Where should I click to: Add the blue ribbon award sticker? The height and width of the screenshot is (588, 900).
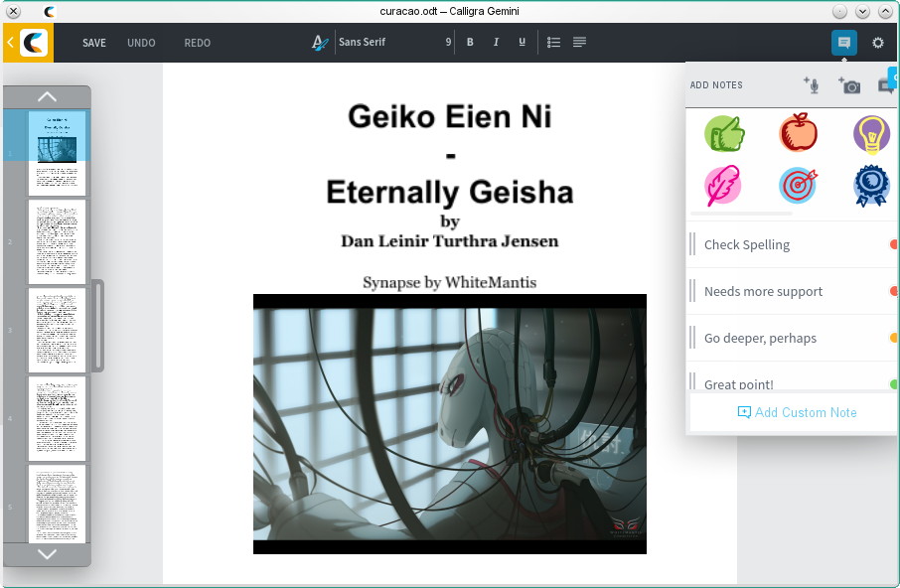coord(871,185)
